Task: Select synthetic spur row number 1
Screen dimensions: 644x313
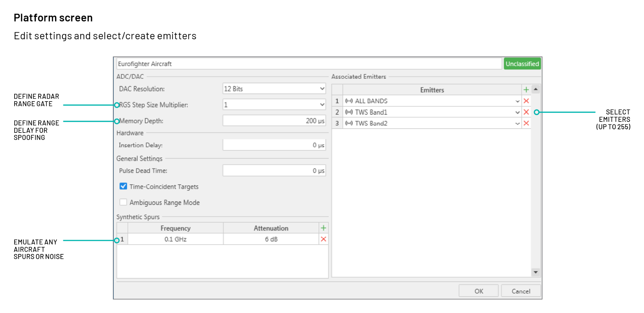Action: click(122, 239)
